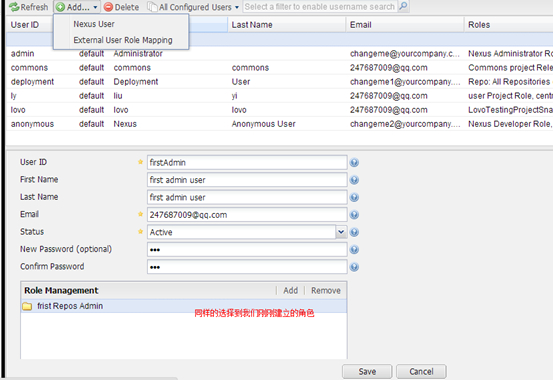Click the magnifier search icon

[x=403, y=6]
